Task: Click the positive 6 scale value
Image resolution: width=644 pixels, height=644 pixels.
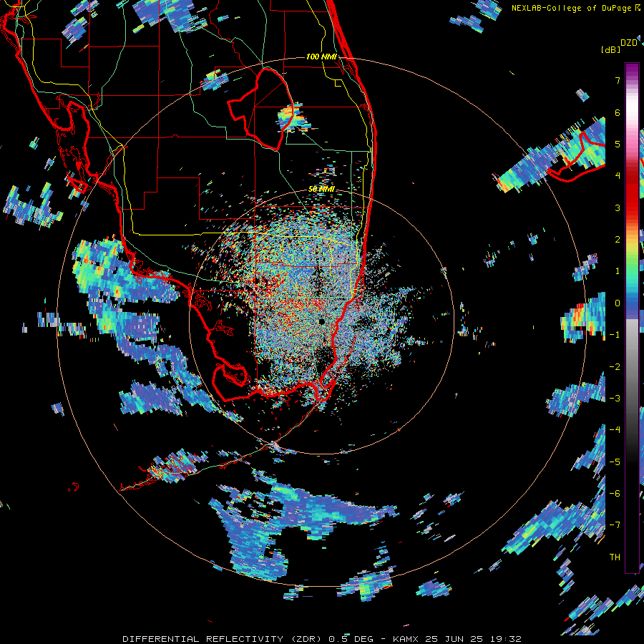Action: 618,112
